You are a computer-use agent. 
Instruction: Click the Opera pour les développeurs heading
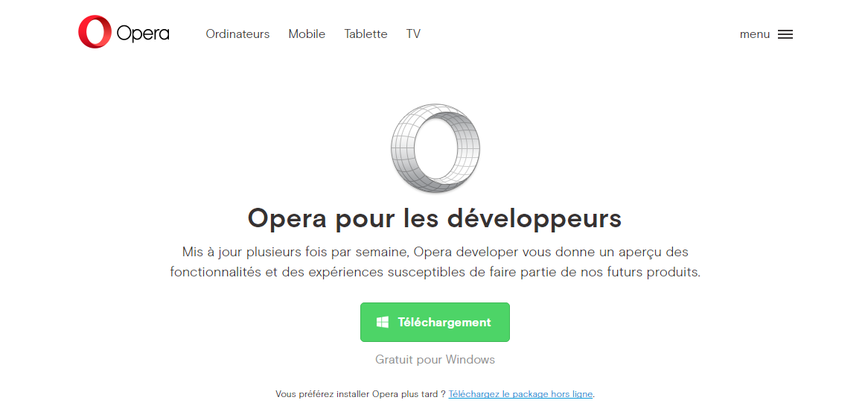click(x=435, y=218)
